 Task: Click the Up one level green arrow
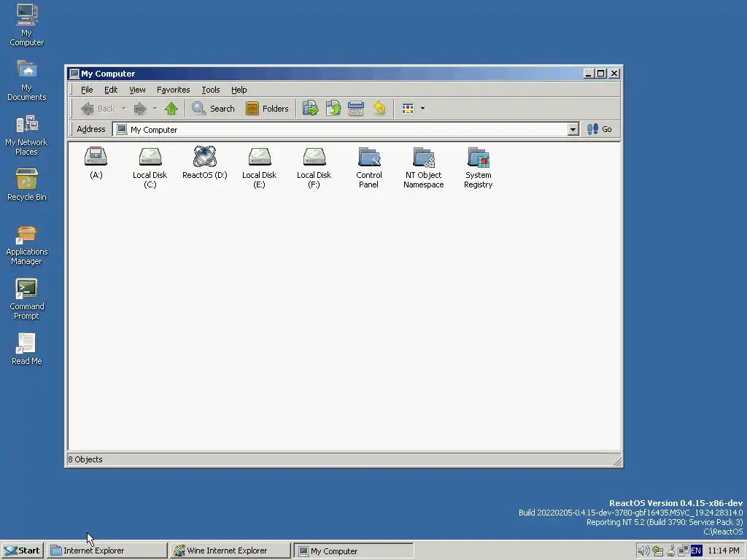(171, 109)
